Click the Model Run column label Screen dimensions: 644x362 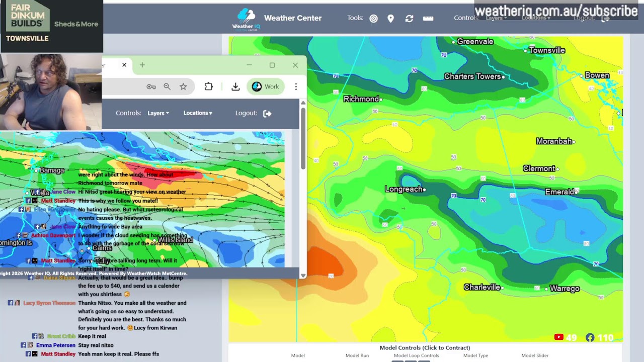pos(357,355)
